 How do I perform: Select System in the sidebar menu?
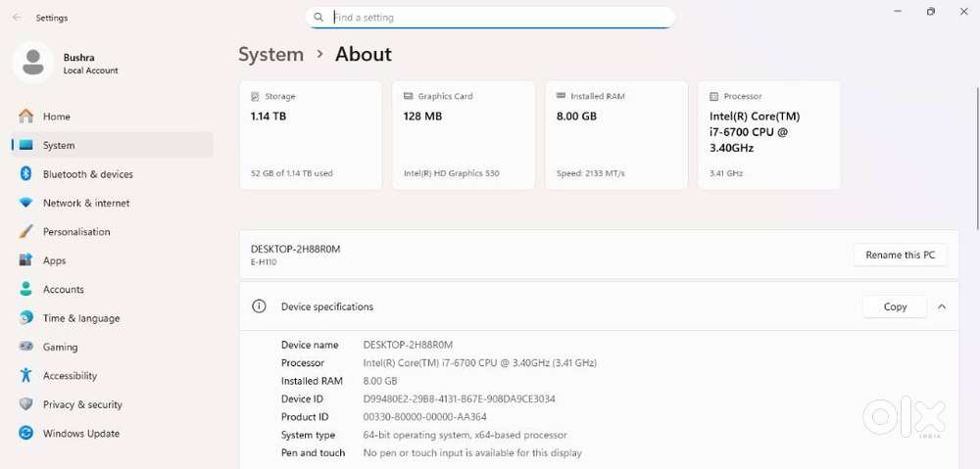[59, 145]
